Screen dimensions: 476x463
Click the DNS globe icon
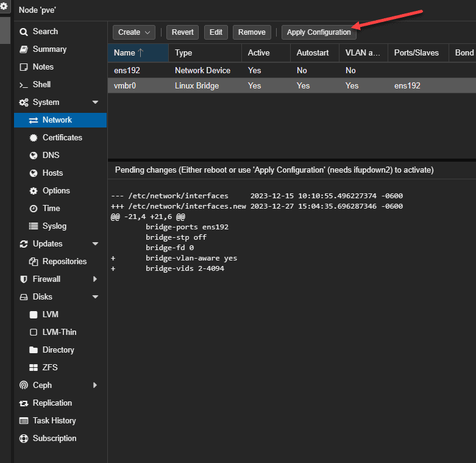click(34, 156)
